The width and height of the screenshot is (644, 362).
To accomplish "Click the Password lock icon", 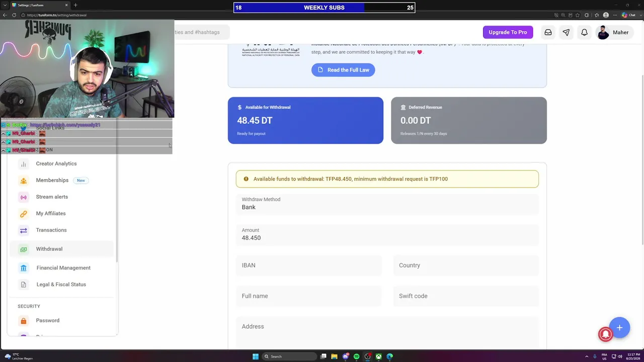I will coord(23,321).
